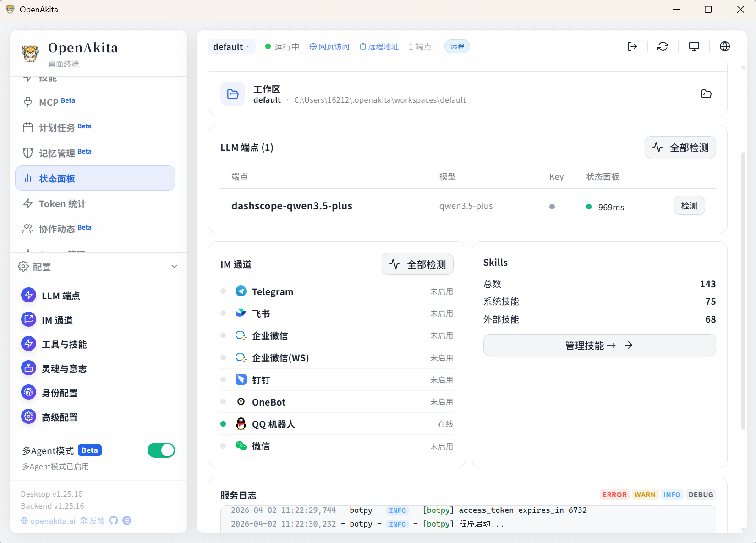756x543 pixels.
Task: Click the 高级配置 gear icon
Action: click(28, 417)
